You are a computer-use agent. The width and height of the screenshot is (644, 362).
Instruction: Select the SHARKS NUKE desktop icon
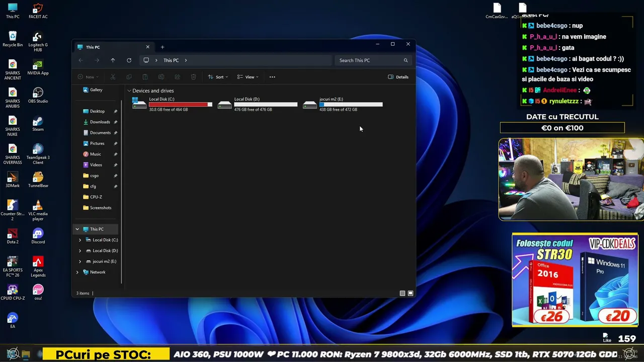point(13,126)
